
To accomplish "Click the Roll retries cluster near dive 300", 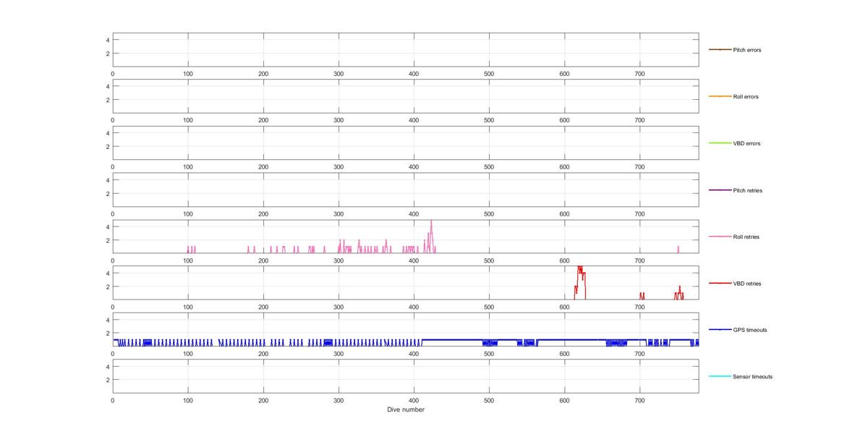I will (344, 246).
